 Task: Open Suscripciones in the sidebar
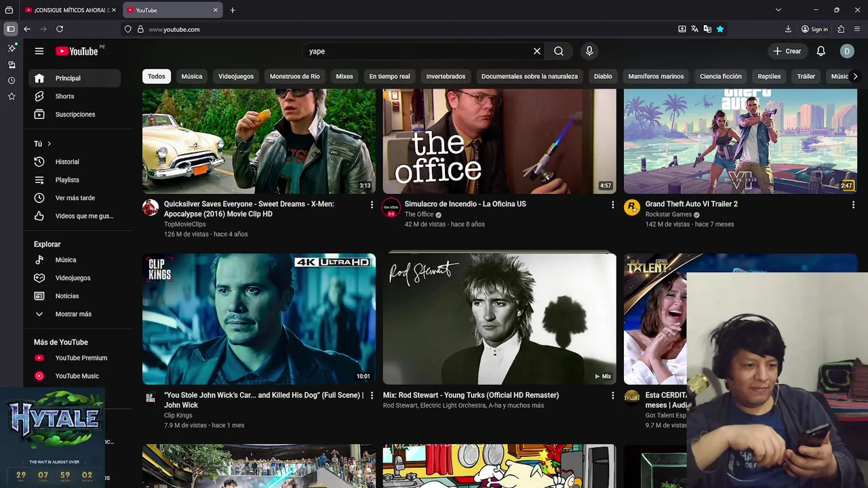[x=75, y=115]
